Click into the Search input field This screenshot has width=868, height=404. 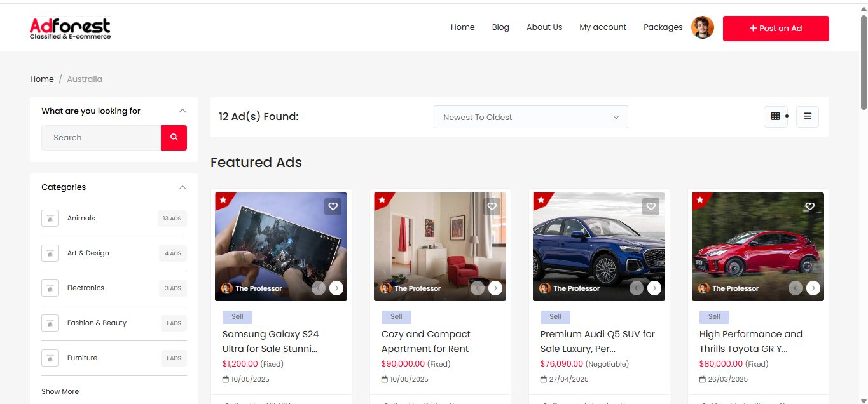(101, 138)
